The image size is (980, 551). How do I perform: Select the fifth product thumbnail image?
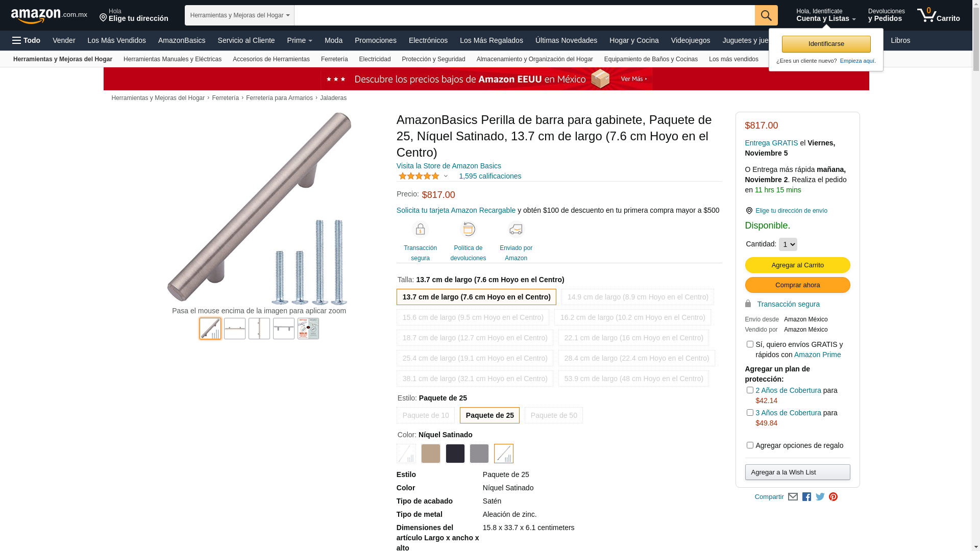click(308, 329)
